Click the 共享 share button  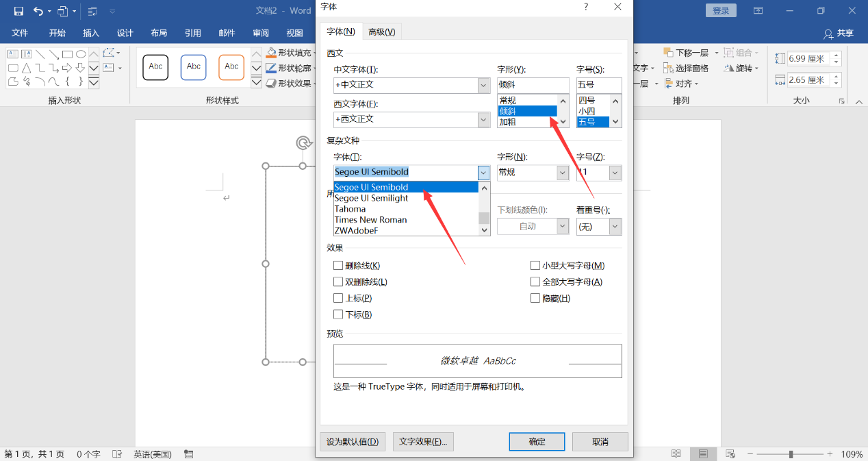pos(839,33)
